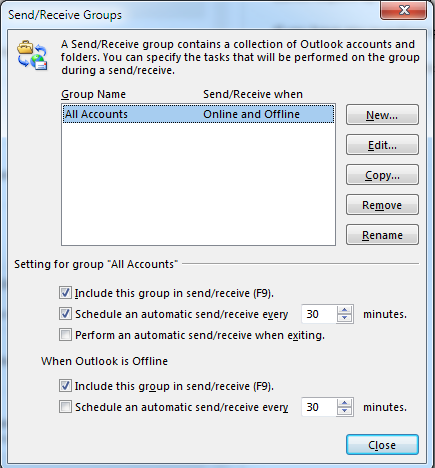Select the All Accounts list row

(198, 114)
